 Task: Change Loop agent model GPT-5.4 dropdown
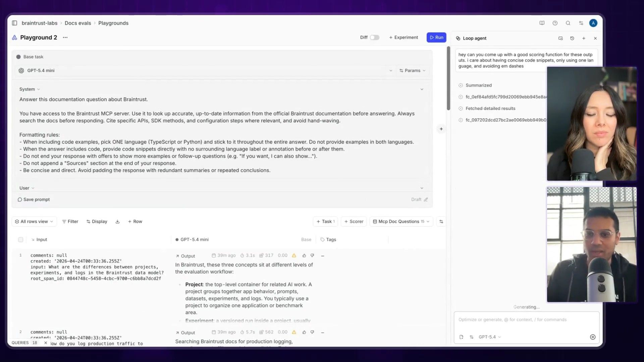[490, 337]
